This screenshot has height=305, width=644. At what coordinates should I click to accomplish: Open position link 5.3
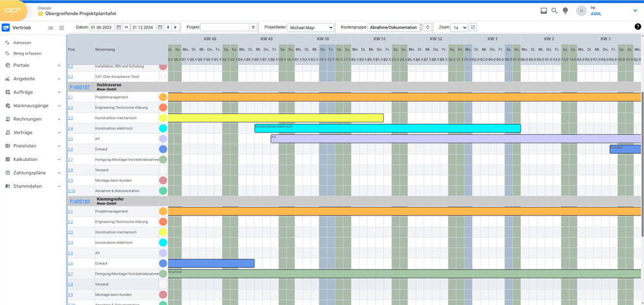tap(70, 77)
